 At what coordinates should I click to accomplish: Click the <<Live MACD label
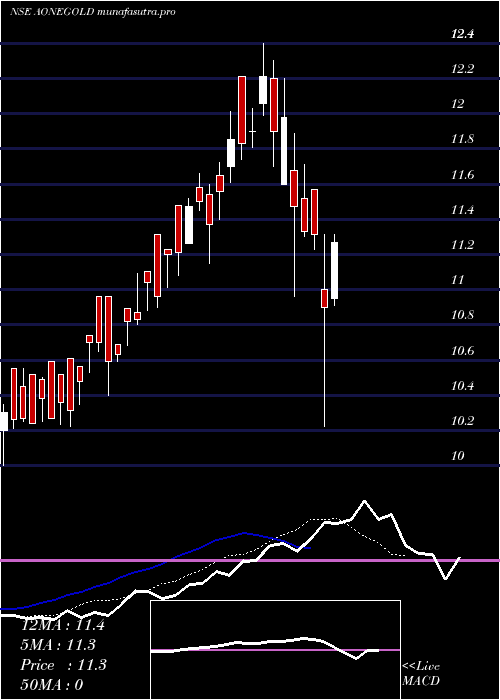coord(421,674)
